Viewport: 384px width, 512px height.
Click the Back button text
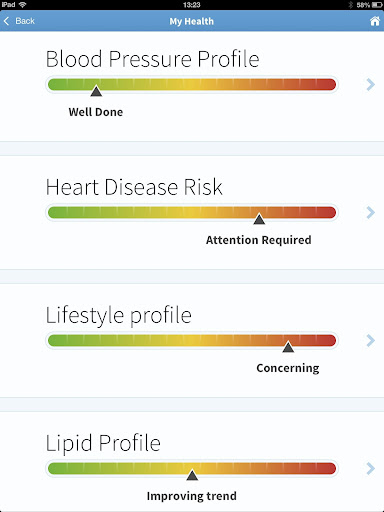(x=25, y=21)
